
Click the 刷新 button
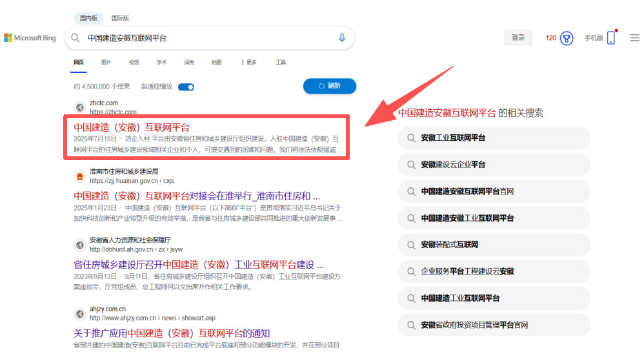pos(329,86)
